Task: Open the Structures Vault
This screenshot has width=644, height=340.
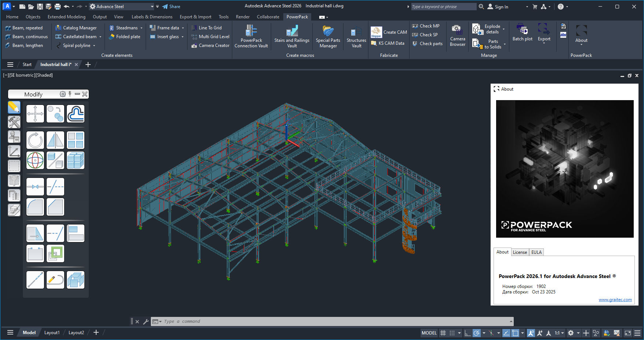Action: 356,36
